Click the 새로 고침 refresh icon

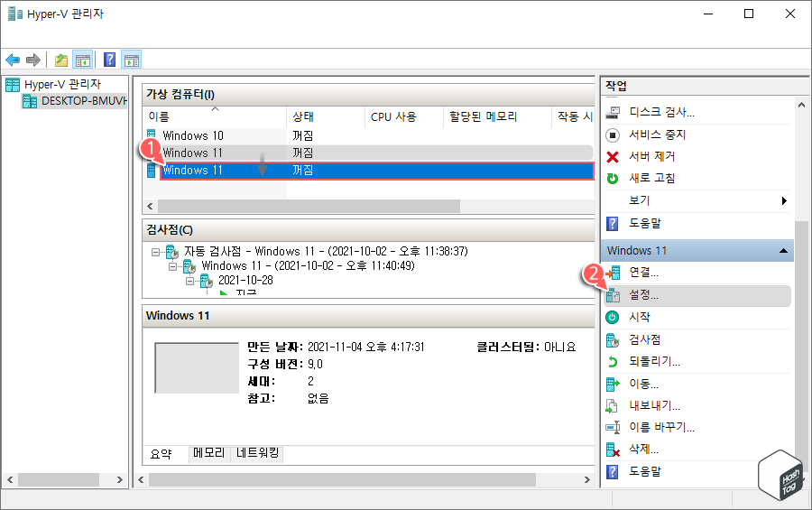coord(613,179)
